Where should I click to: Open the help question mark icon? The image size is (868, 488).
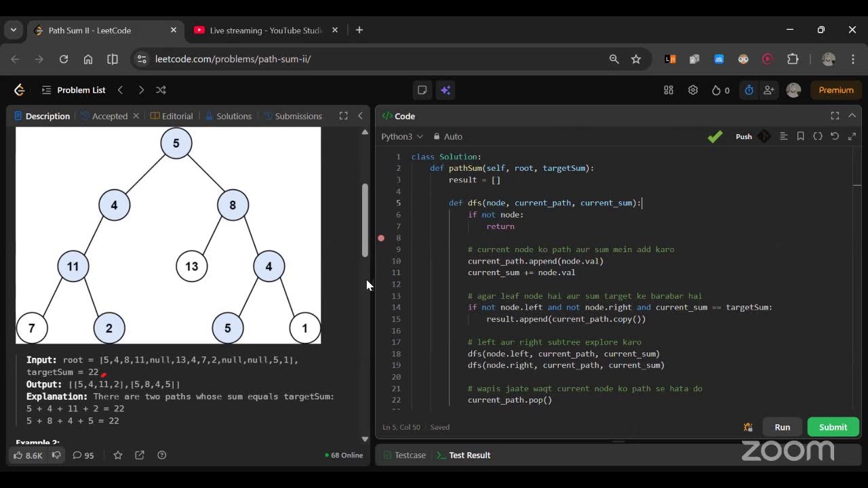pos(162,455)
